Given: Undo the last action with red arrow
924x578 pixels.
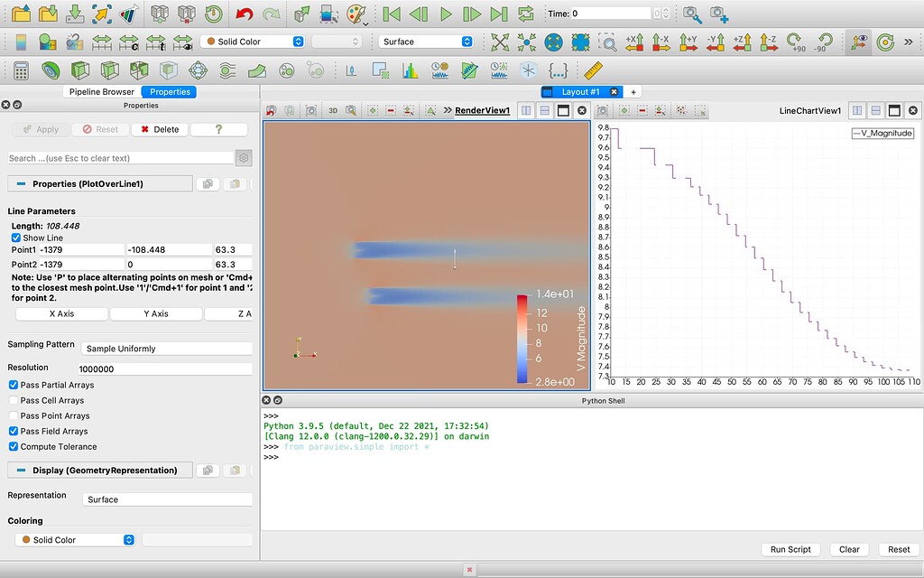Looking at the screenshot, I should pyautogui.click(x=244, y=13).
